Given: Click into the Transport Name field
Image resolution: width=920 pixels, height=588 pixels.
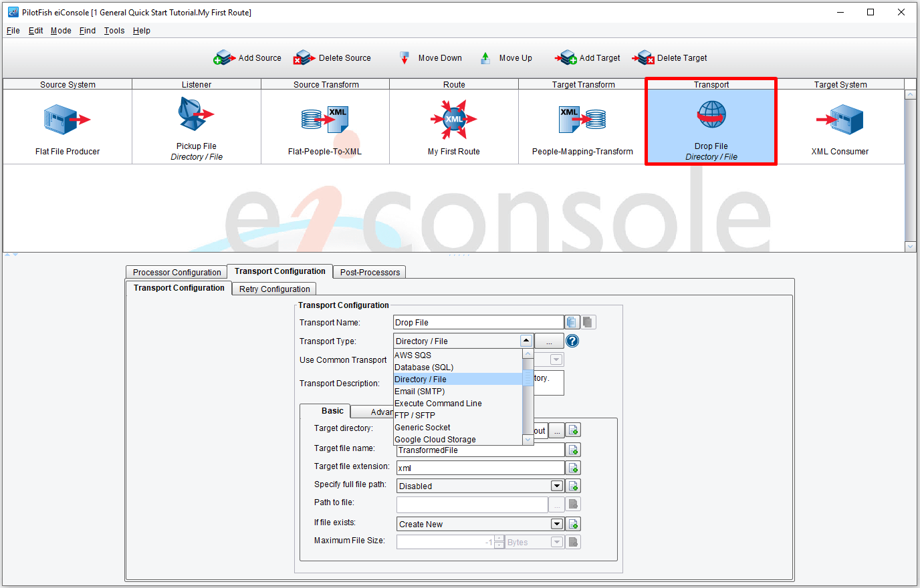Looking at the screenshot, I should pyautogui.click(x=479, y=323).
